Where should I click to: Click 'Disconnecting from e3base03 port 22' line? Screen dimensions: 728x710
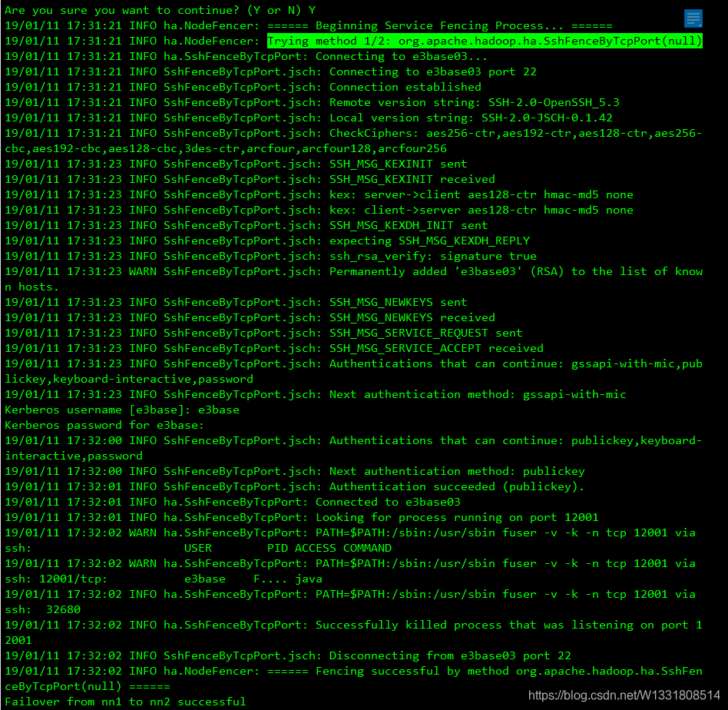(x=288, y=655)
